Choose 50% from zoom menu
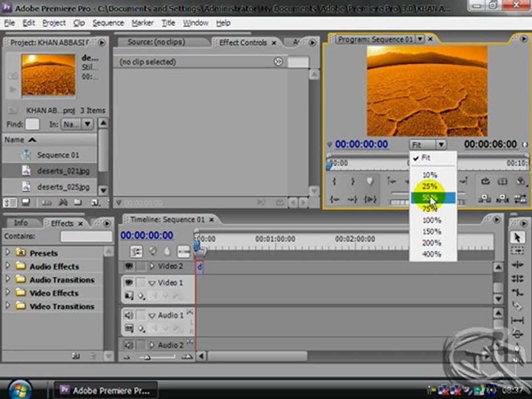This screenshot has height=399, width=532. click(433, 198)
